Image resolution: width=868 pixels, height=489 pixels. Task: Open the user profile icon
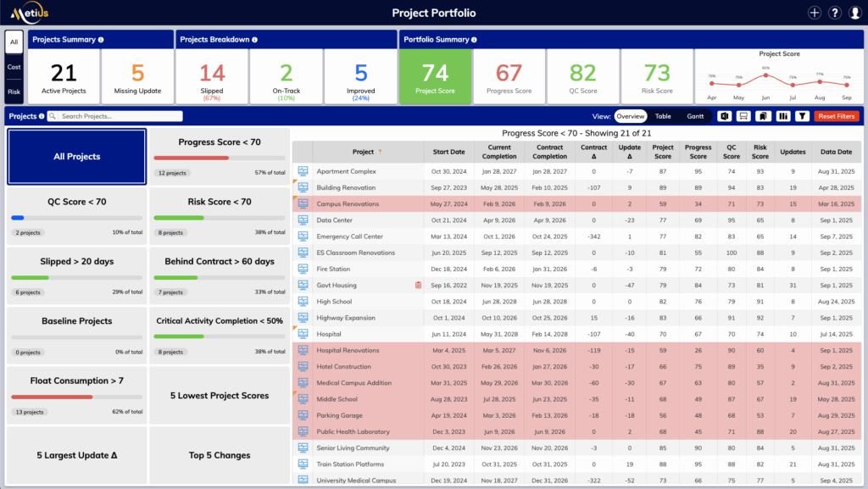point(854,13)
